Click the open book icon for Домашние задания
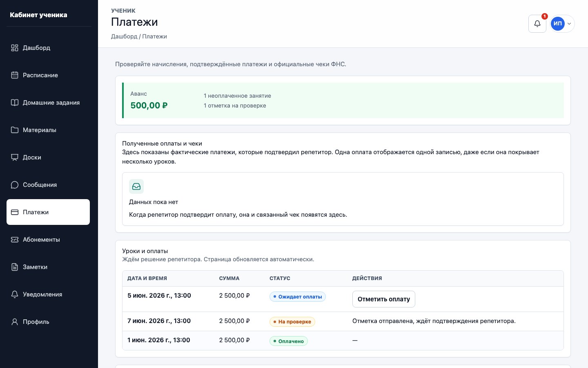The width and height of the screenshot is (588, 368). [15, 103]
